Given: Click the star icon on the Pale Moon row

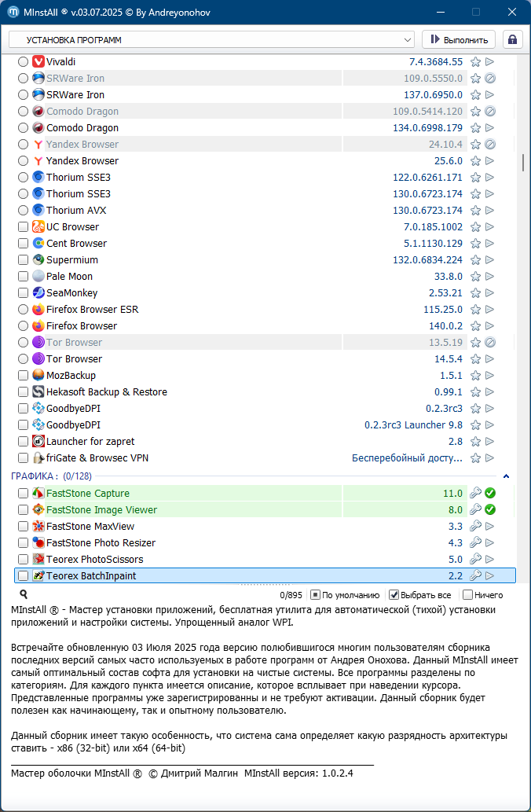Looking at the screenshot, I should pyautogui.click(x=475, y=277).
